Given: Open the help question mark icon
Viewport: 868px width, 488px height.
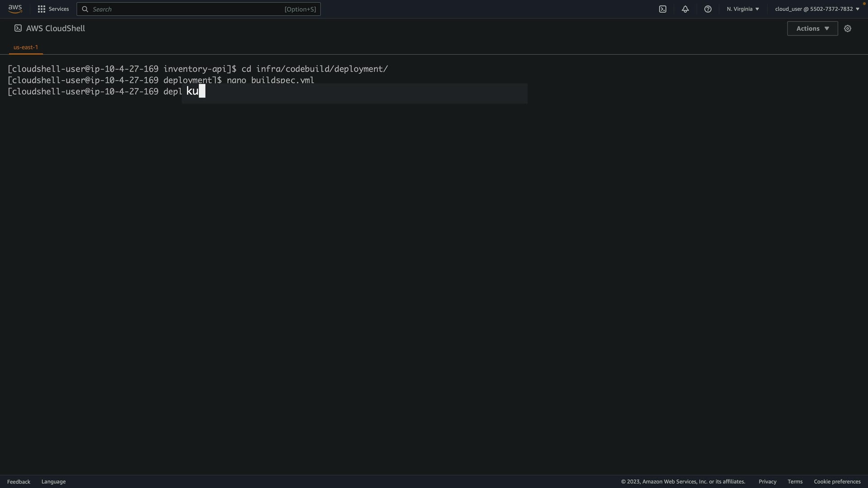Looking at the screenshot, I should click(x=708, y=9).
